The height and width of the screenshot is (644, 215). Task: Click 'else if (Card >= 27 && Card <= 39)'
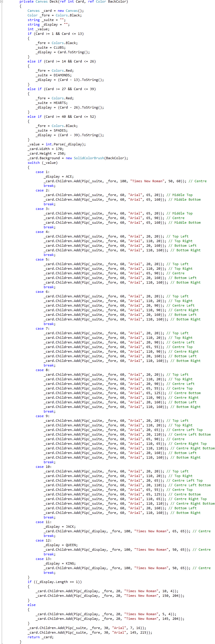[x=62, y=89]
